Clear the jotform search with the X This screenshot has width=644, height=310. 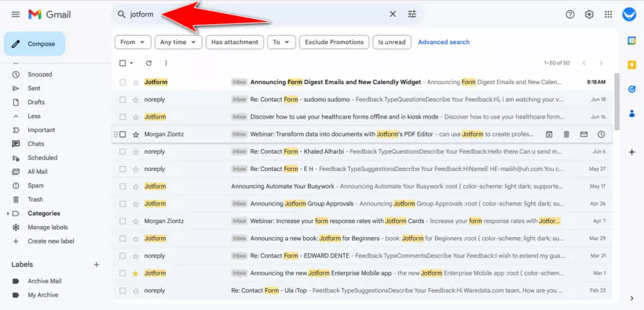click(392, 14)
